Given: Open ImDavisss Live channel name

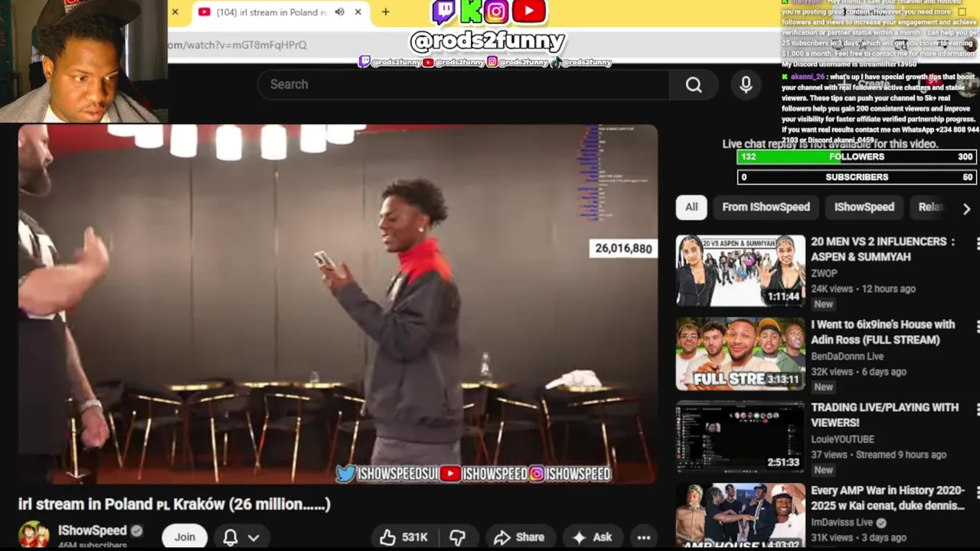Looking at the screenshot, I should click(842, 522).
